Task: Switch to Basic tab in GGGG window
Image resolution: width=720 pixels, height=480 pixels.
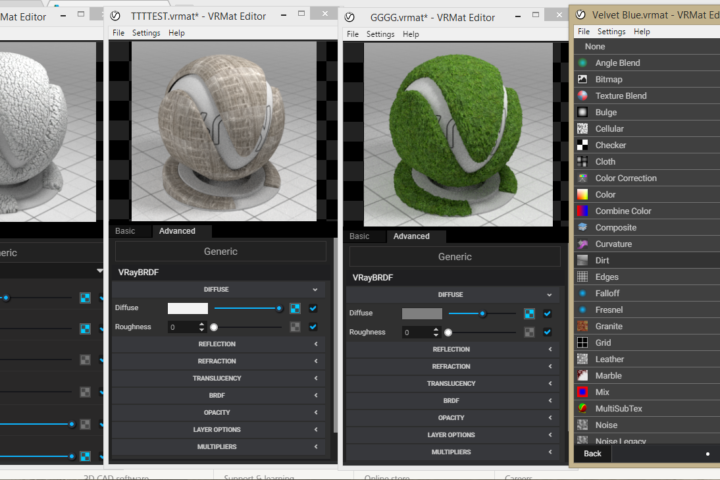Action: point(359,236)
